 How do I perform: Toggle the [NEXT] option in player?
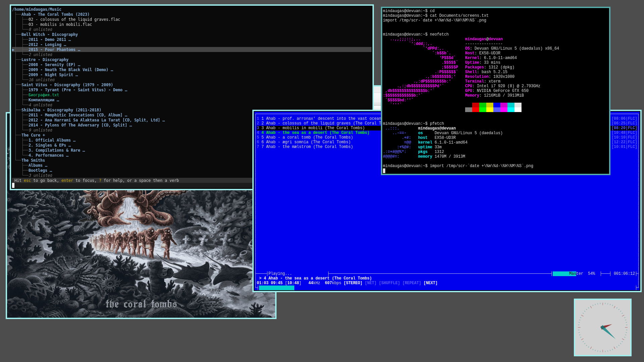tap(431, 283)
